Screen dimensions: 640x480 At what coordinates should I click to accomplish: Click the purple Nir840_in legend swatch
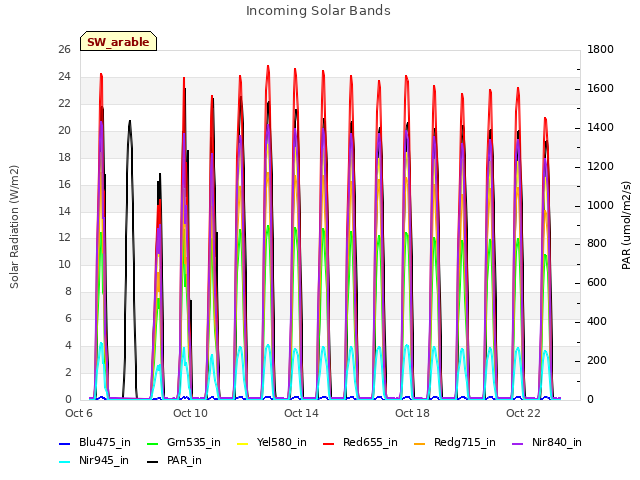pos(518,444)
